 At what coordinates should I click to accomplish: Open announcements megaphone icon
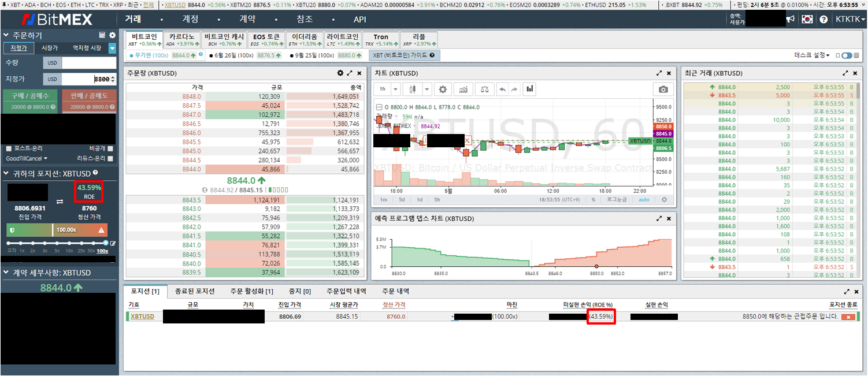(791, 19)
